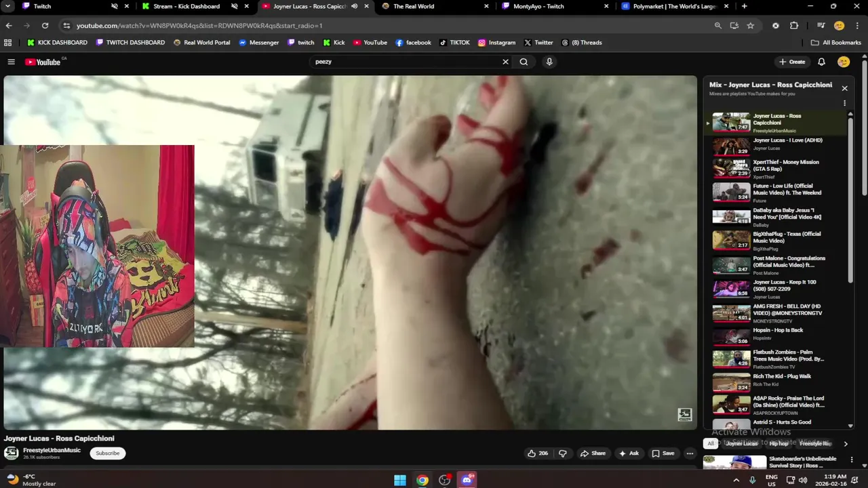The height and width of the screenshot is (488, 868).
Task: Play Post Malone - Congratulations from the mix
Action: click(777, 264)
